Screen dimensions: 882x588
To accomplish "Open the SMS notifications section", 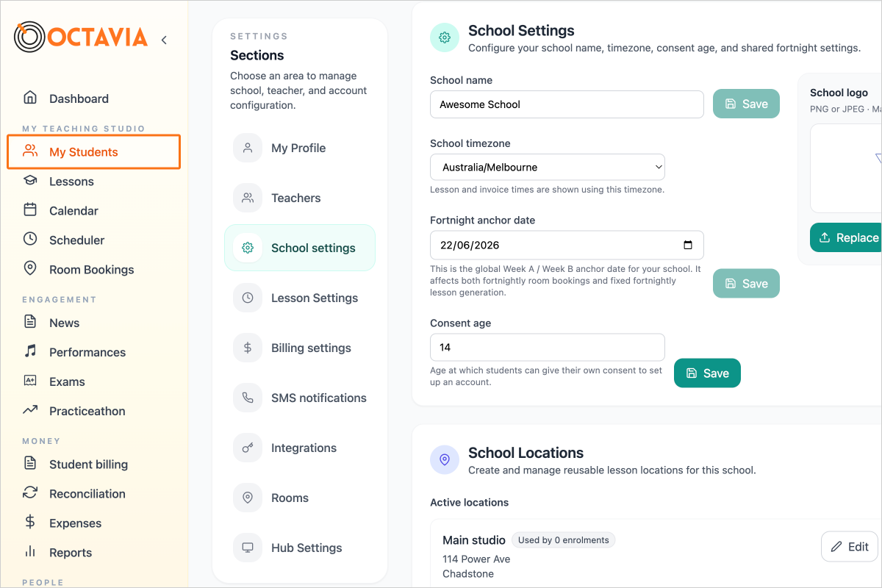I will tap(300, 398).
